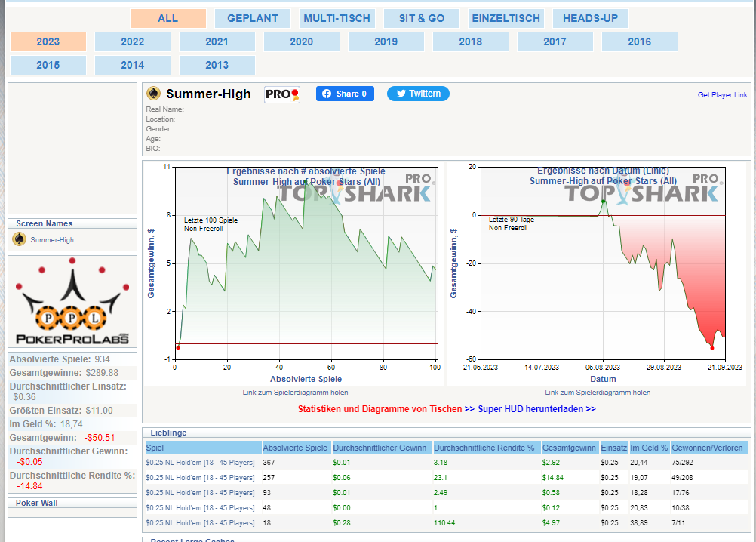Sort by Im Geld % column header

650,448
